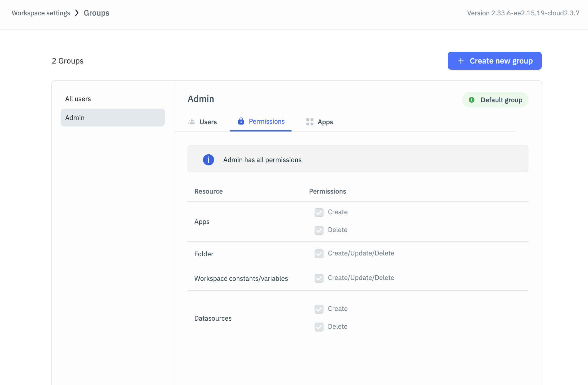The image size is (588, 385).
Task: Click the Permissions tab lock icon
Action: coord(241,121)
